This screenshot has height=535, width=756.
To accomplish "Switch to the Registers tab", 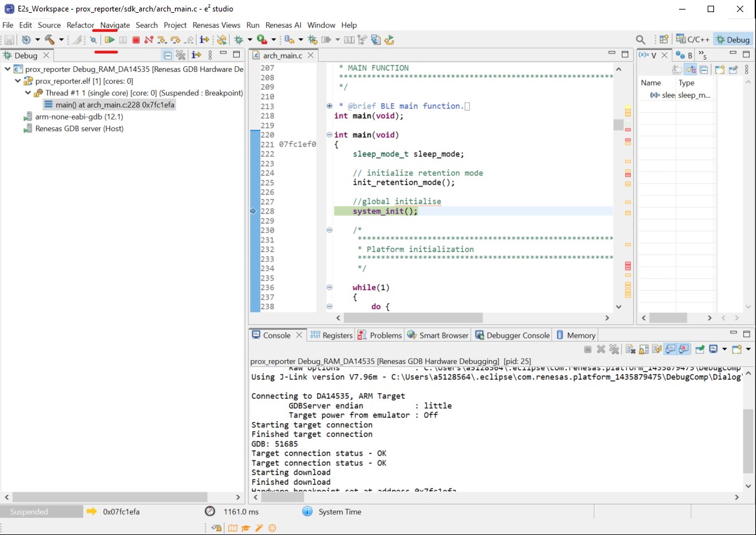I will pos(331,335).
